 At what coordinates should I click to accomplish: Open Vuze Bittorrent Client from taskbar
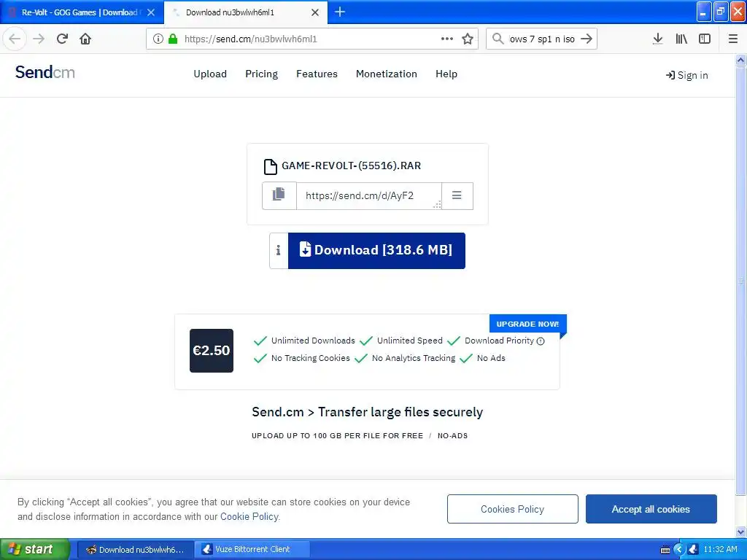pos(252,550)
